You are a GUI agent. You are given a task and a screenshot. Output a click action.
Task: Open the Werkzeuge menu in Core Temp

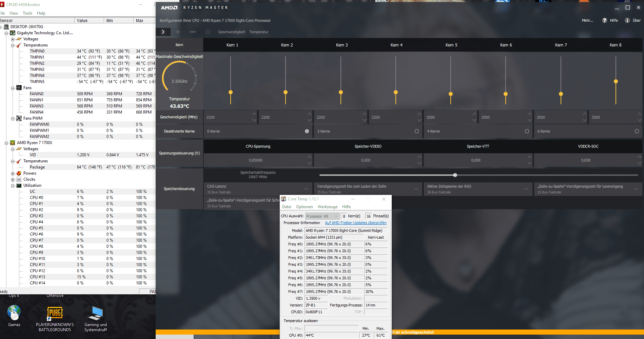click(x=328, y=207)
